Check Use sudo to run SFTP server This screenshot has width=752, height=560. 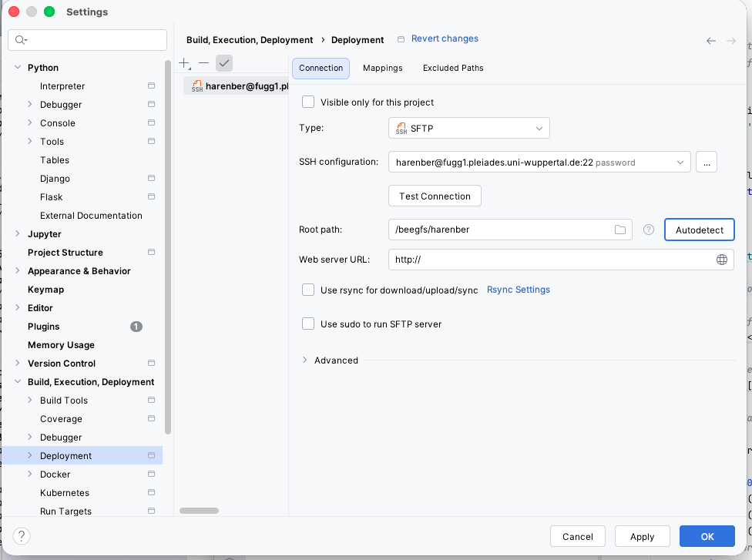[308, 324]
